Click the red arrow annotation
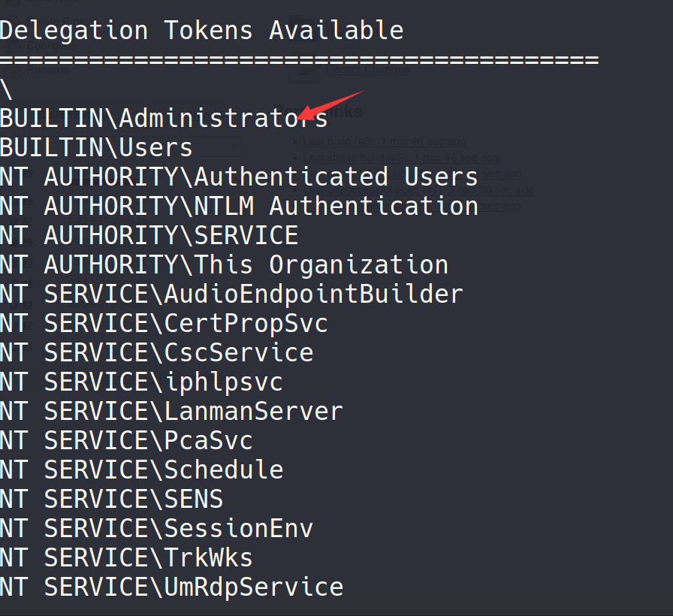 pos(330,104)
